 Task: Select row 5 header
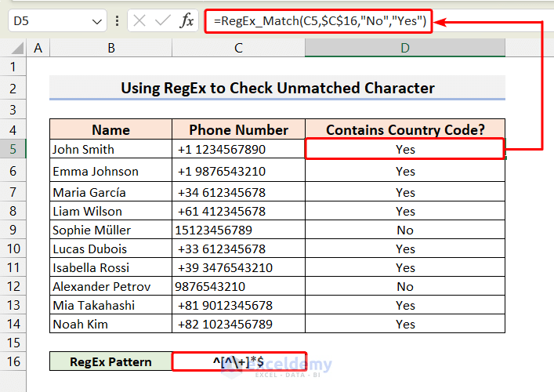click(13, 149)
